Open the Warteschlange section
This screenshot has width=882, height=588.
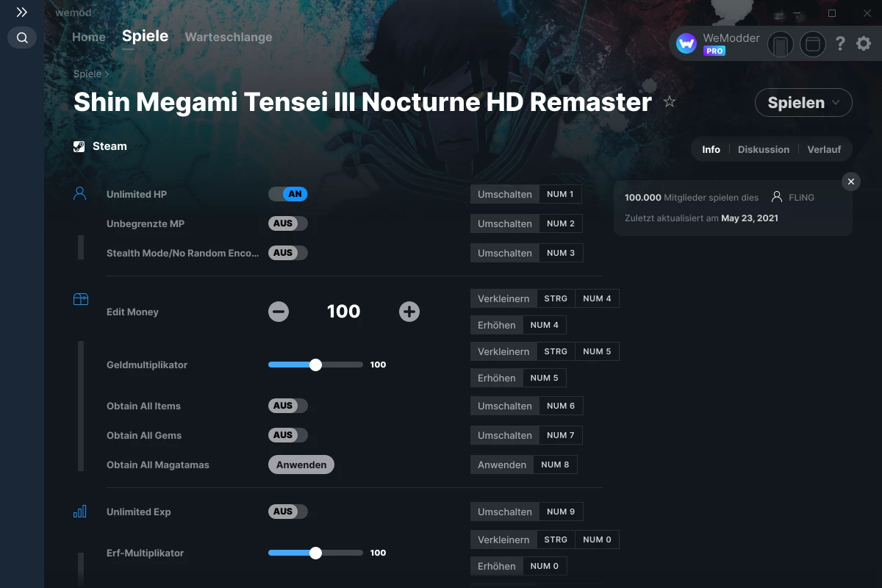click(228, 37)
